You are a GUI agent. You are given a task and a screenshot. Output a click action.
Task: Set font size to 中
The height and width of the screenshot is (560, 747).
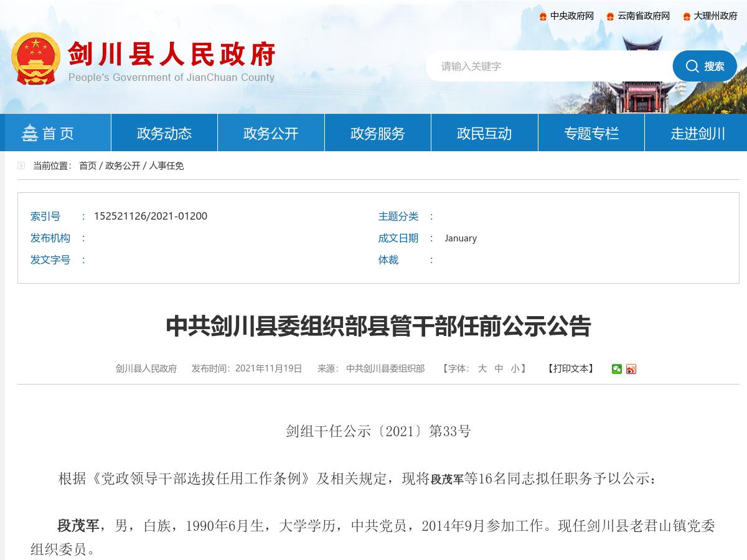pos(499,368)
